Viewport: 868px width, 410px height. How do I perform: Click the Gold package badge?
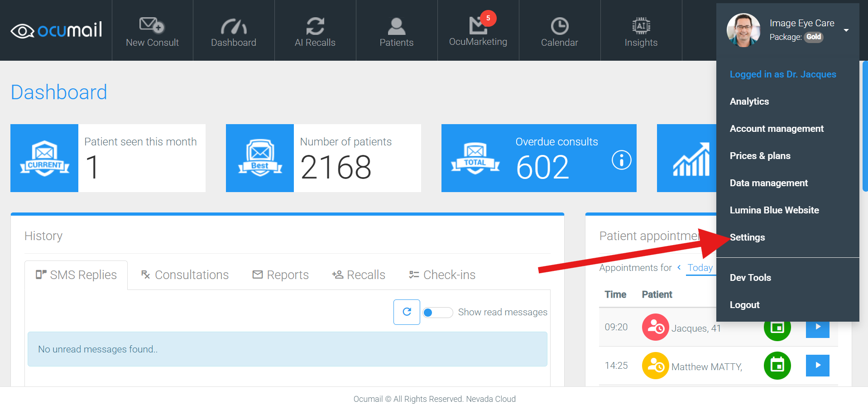click(814, 37)
